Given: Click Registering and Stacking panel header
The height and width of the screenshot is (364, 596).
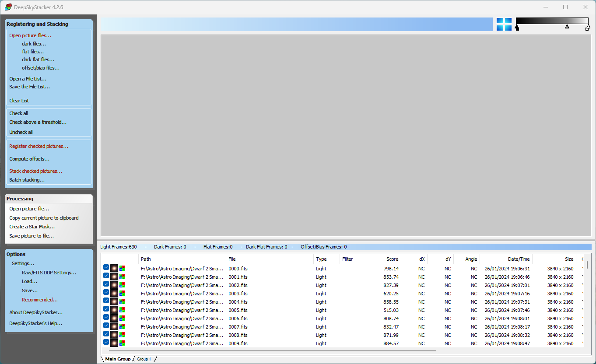Looking at the screenshot, I should (x=49, y=24).
